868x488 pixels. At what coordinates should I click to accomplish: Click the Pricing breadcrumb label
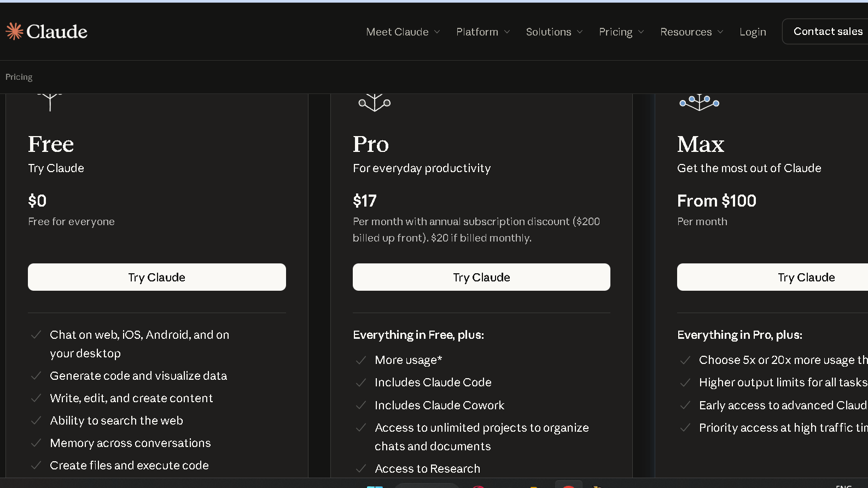point(19,77)
